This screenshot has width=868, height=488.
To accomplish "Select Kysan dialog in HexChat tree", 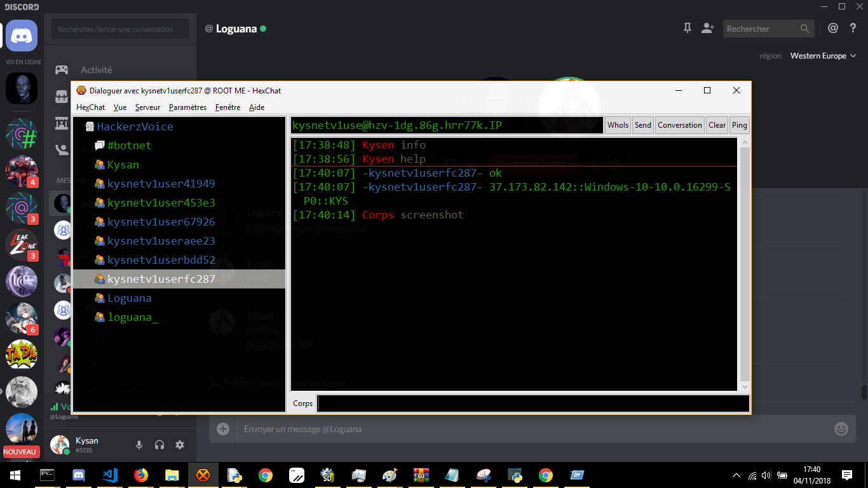I will [123, 165].
